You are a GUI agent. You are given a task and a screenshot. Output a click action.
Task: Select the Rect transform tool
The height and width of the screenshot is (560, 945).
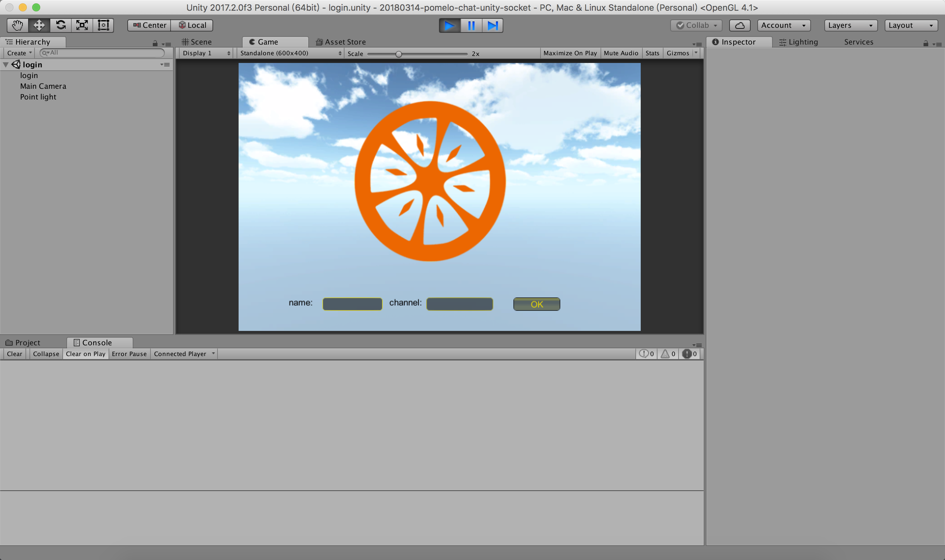[x=103, y=25]
